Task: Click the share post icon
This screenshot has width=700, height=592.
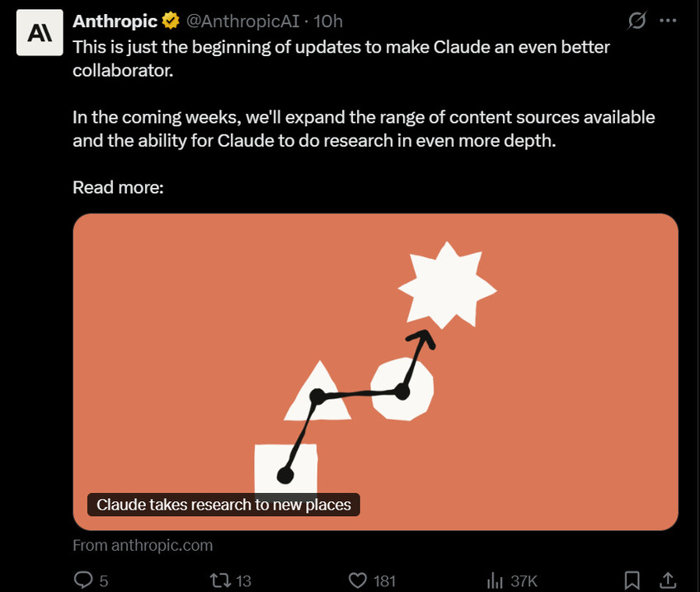Action: pos(669,580)
